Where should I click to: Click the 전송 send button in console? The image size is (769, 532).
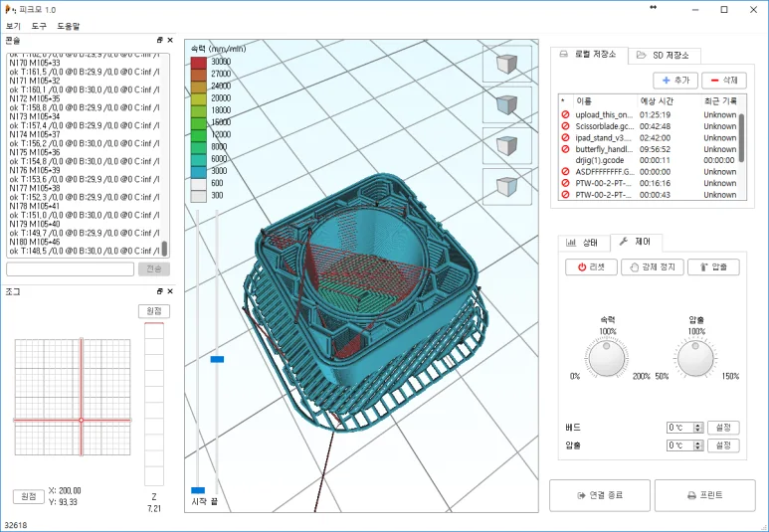[x=154, y=268]
